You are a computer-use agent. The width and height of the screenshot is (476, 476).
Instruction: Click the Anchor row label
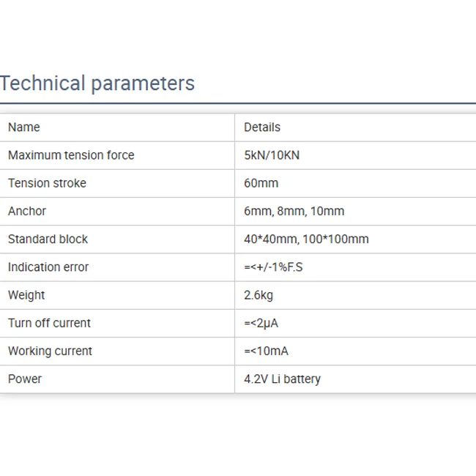(27, 211)
